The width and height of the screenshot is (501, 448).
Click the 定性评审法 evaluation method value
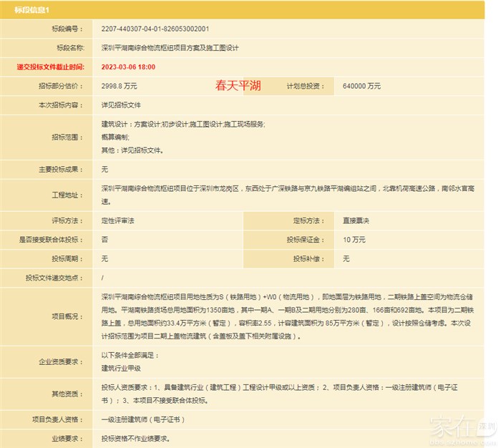[118, 220]
